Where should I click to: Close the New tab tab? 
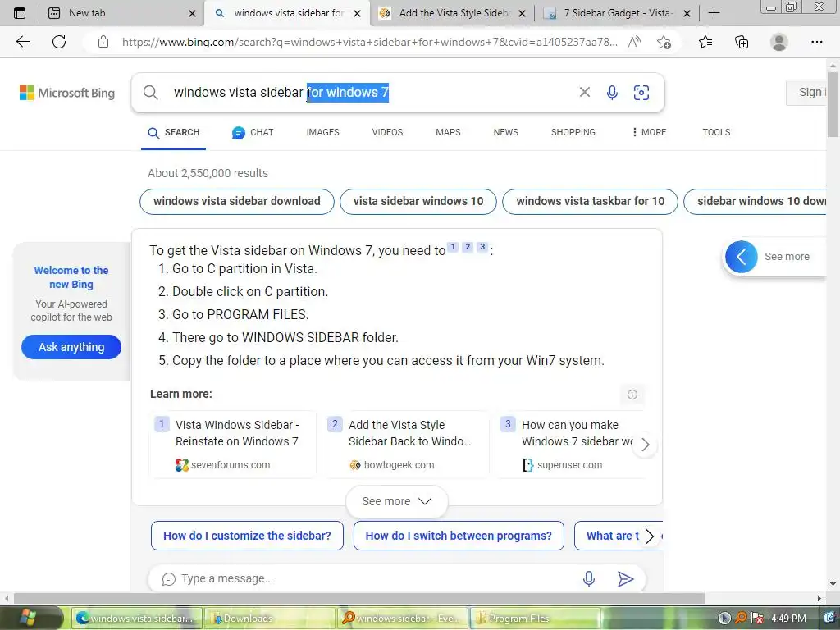192,13
